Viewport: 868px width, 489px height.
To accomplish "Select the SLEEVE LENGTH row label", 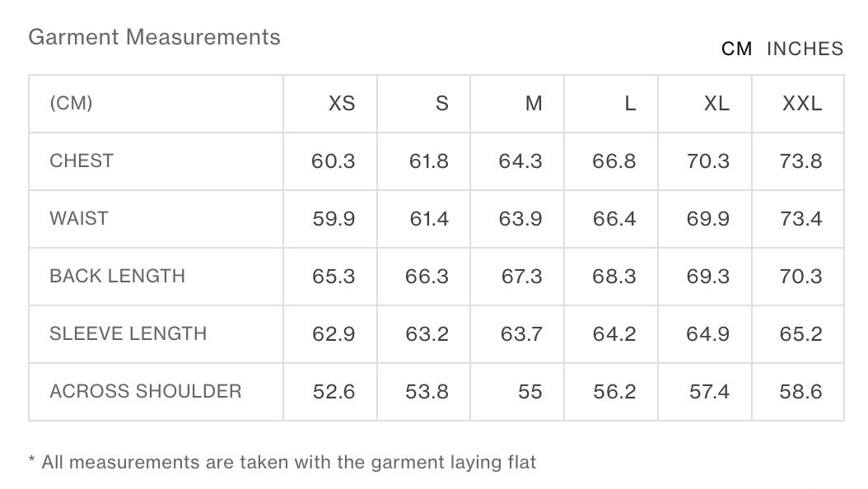I will (128, 333).
